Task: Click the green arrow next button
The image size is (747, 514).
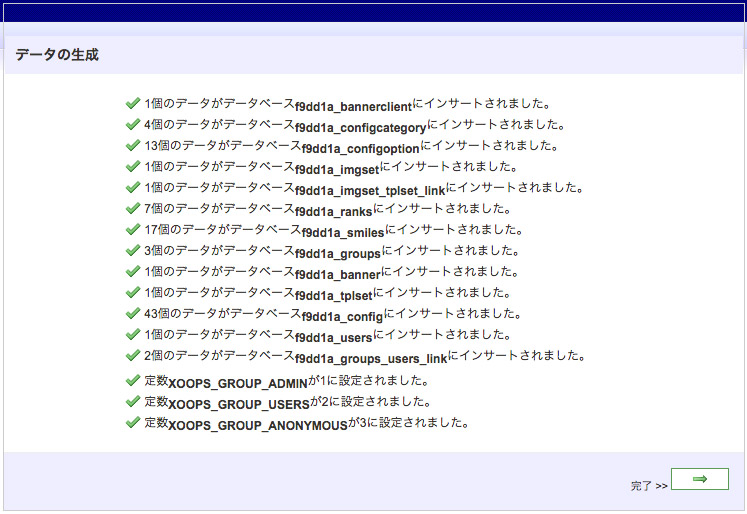Action: click(699, 479)
